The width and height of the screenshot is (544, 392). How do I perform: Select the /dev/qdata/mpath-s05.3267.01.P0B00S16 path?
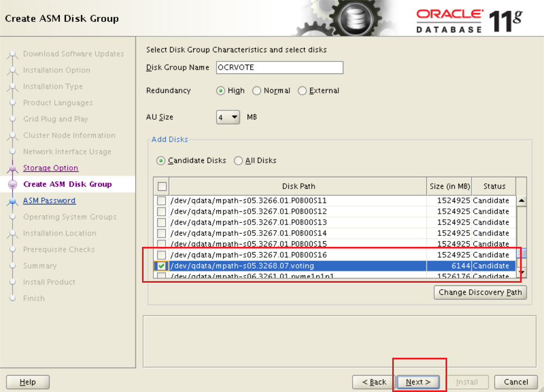click(249, 255)
